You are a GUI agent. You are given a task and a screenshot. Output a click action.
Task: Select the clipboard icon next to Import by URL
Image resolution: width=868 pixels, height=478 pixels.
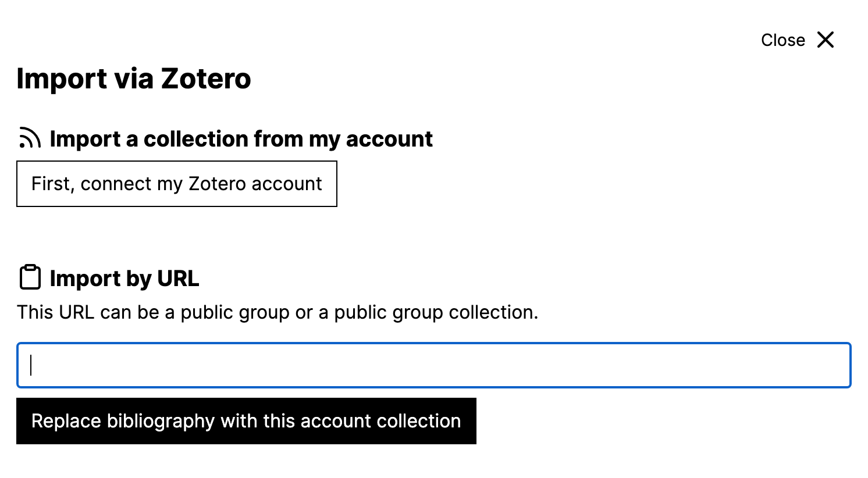point(30,277)
